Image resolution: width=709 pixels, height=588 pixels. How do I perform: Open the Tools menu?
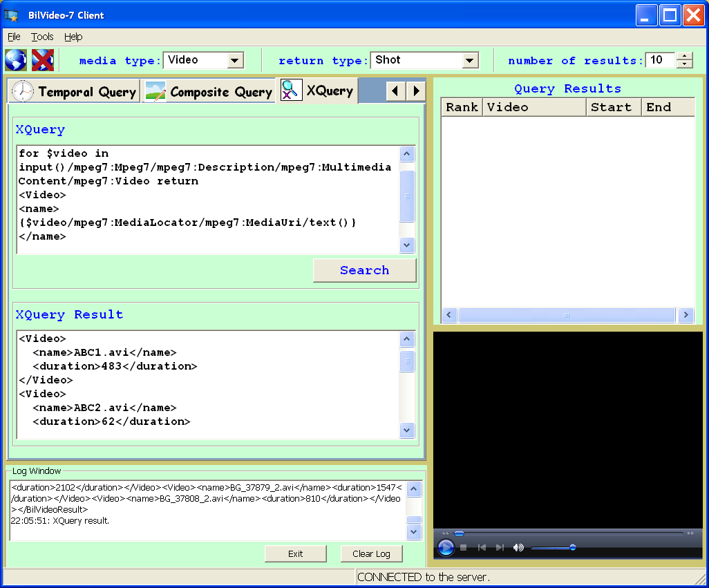(x=42, y=37)
